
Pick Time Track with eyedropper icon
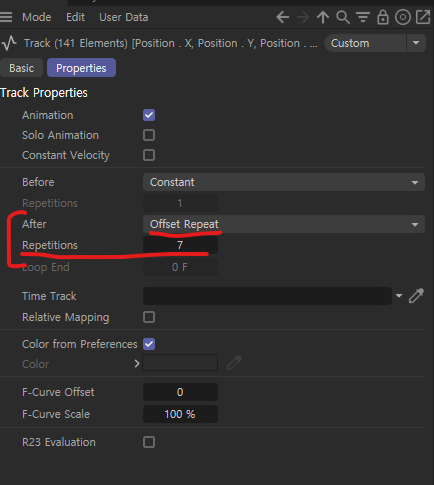click(x=416, y=296)
